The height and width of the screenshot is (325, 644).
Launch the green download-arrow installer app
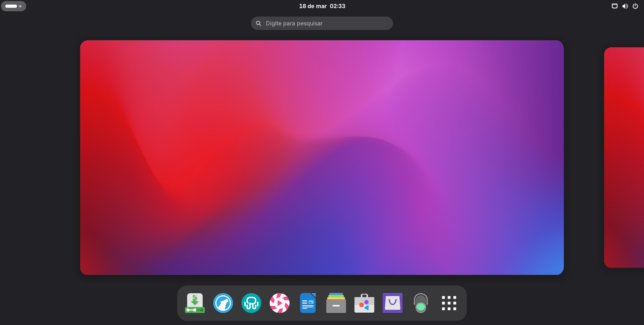click(195, 303)
